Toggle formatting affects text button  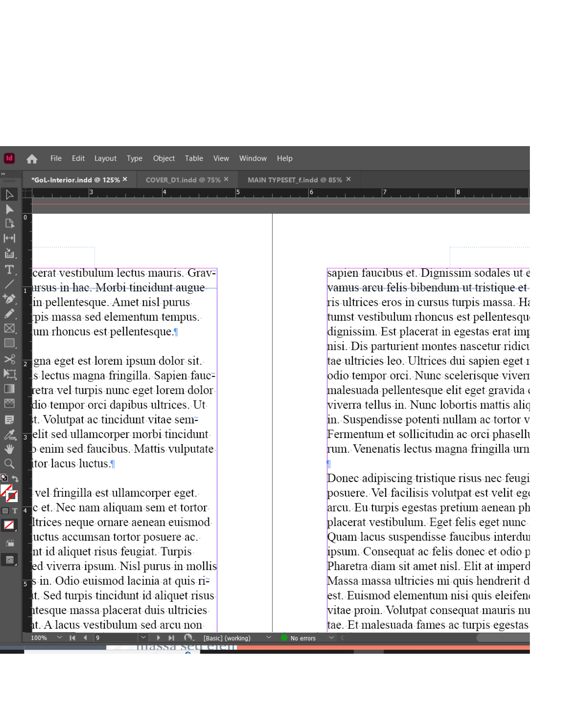15,511
